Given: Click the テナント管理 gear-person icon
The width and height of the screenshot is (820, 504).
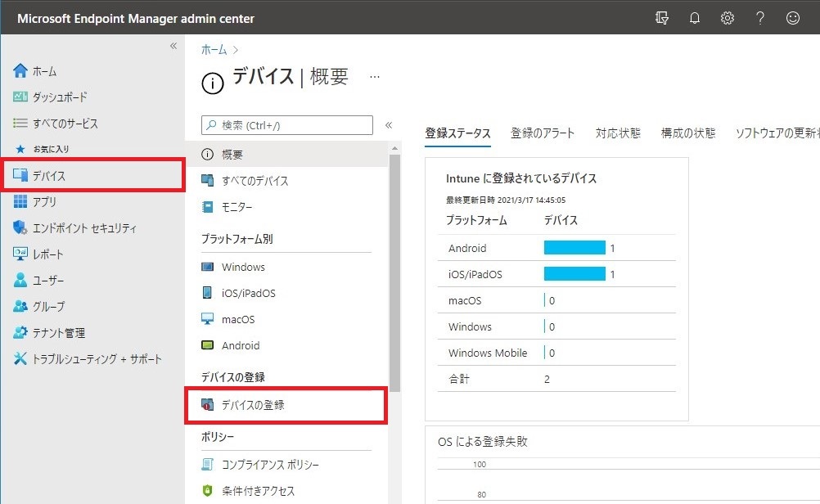Looking at the screenshot, I should (20, 332).
